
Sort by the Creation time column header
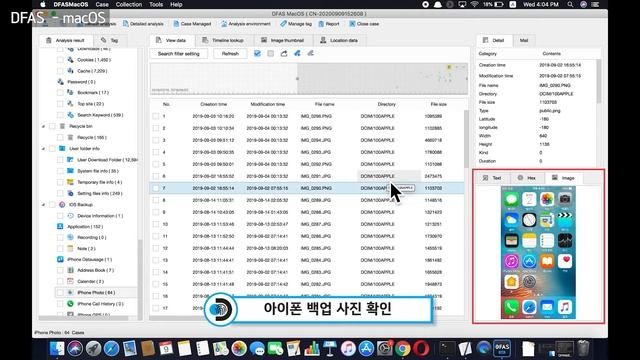213,104
